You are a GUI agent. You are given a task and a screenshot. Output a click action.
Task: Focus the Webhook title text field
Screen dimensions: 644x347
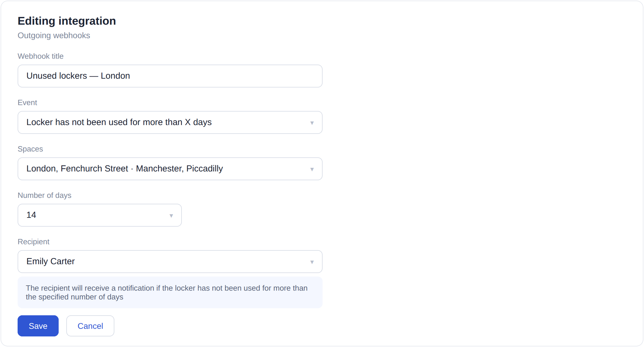pyautogui.click(x=170, y=76)
